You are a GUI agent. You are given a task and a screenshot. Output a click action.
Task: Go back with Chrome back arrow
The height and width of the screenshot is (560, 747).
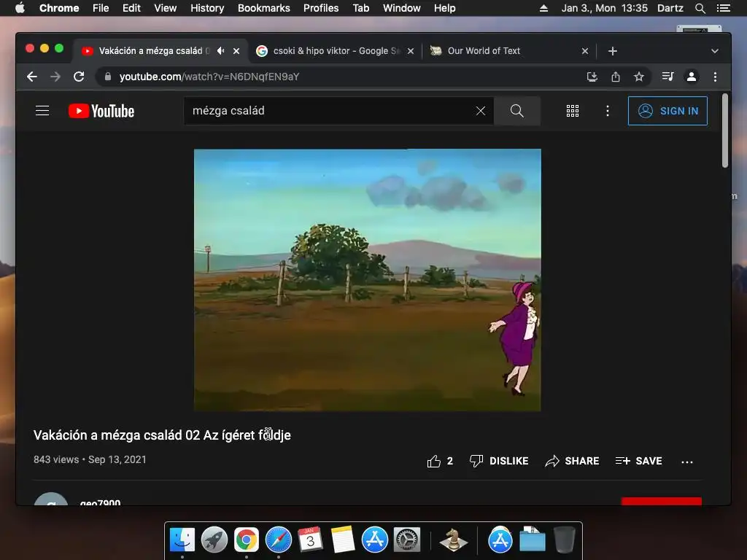[x=32, y=77]
